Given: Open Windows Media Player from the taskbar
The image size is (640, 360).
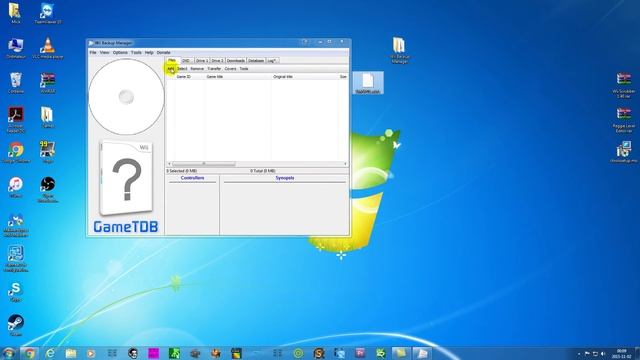Looking at the screenshot, I should (91, 353).
